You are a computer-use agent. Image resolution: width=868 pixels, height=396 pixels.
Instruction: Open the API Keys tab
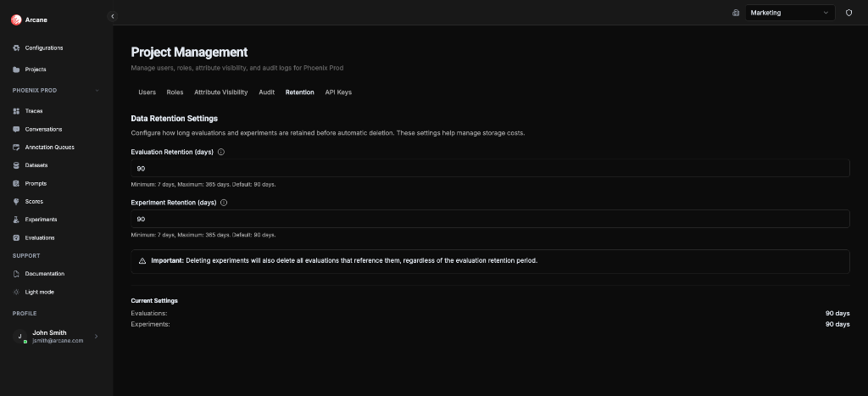[x=338, y=92]
